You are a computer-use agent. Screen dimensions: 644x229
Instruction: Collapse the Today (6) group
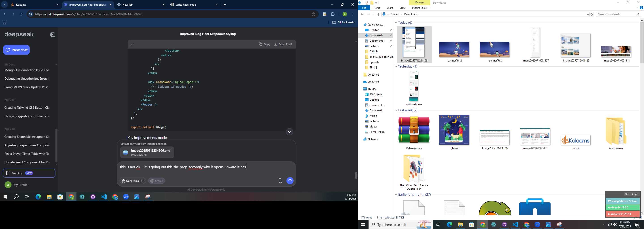pyautogui.click(x=396, y=23)
